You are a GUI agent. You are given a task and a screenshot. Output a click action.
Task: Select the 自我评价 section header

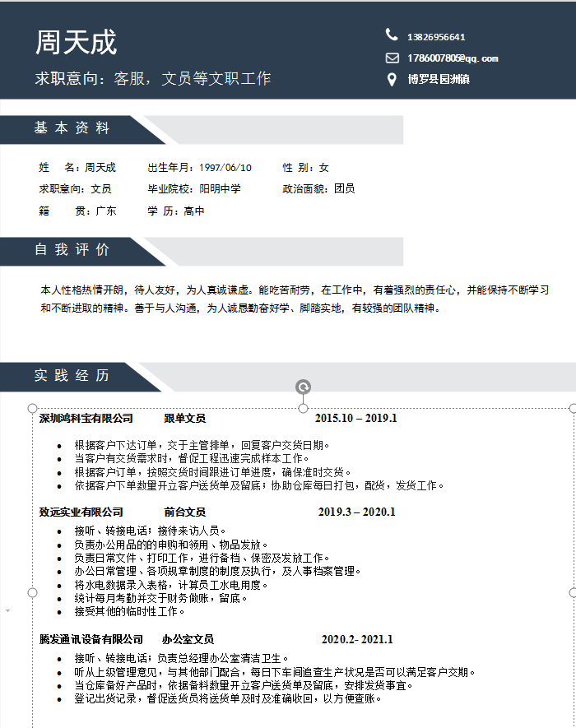(x=72, y=250)
